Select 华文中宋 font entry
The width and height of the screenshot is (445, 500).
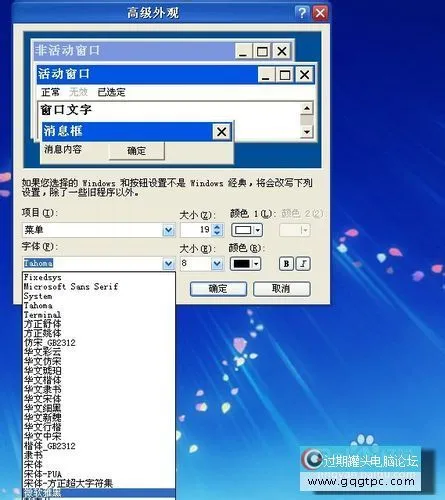99,436
